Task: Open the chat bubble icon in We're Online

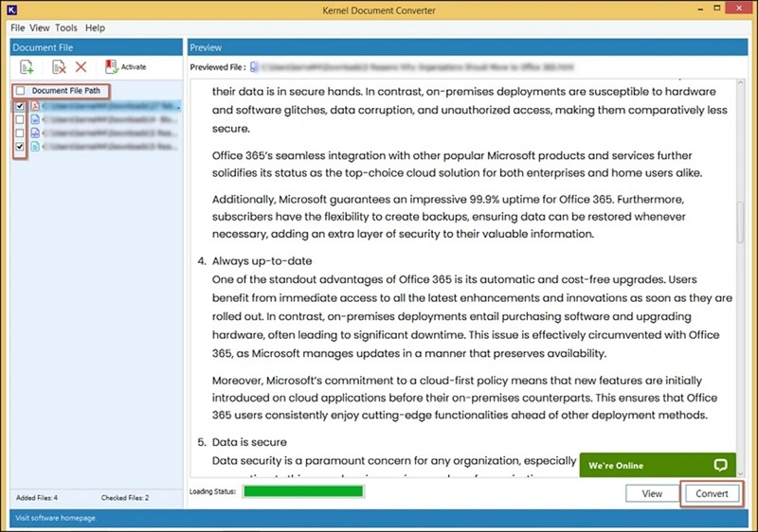Action: tap(721, 466)
